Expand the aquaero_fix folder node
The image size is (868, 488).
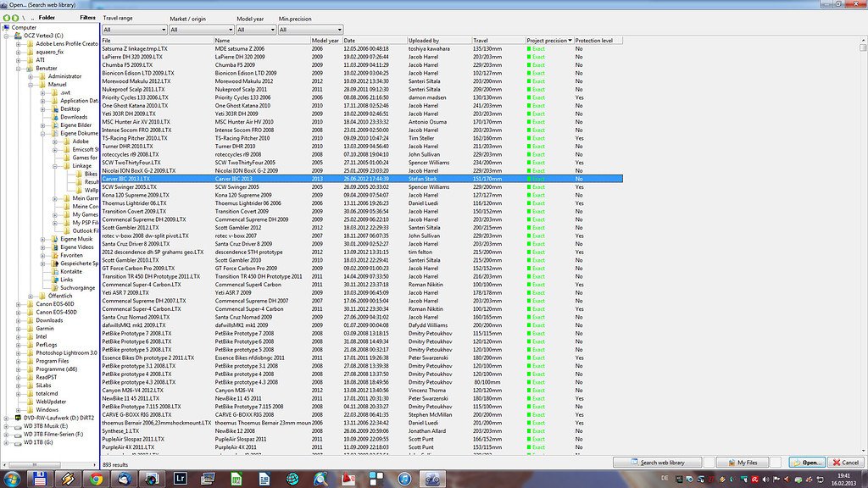point(19,52)
